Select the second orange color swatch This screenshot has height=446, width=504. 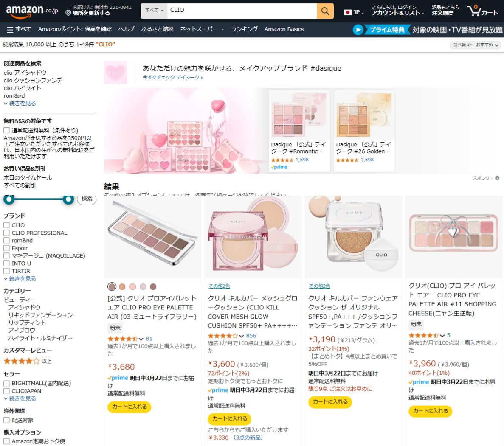coord(122,286)
